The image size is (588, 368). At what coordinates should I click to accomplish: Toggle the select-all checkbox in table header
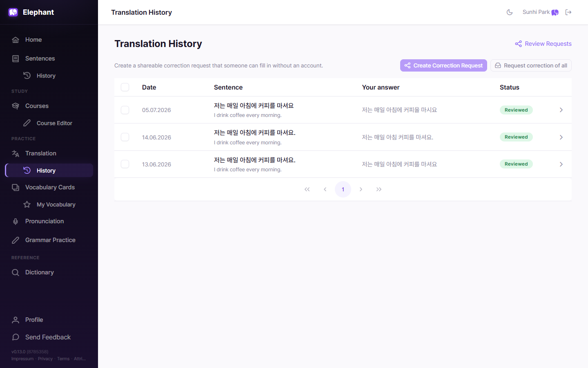(125, 87)
